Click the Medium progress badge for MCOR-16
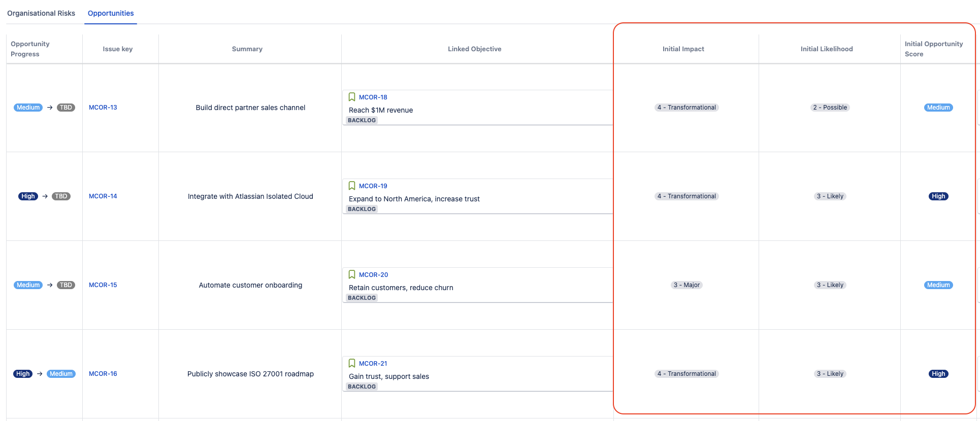The image size is (980, 421). point(61,374)
